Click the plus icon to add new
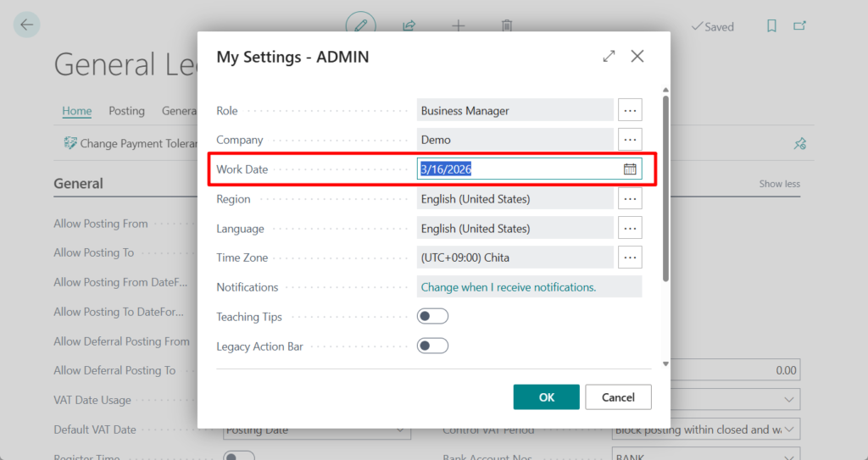 tap(459, 25)
